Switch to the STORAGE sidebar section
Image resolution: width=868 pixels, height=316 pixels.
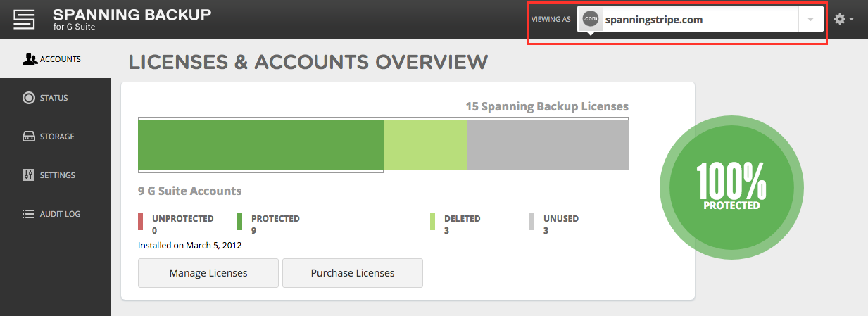click(x=55, y=137)
